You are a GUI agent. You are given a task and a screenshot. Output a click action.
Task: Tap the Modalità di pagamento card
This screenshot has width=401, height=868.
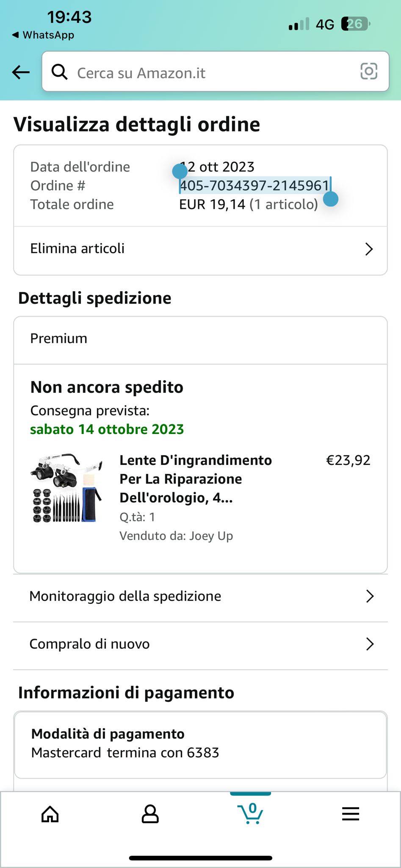coord(200,744)
